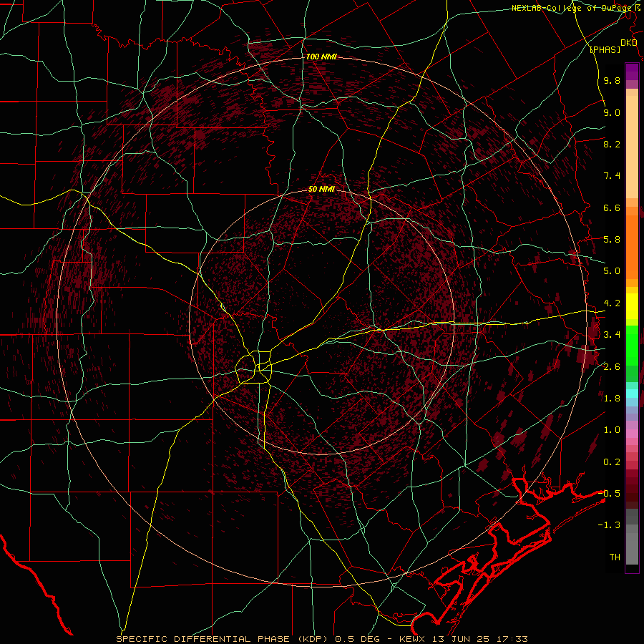Select the 9.8 color scale value

point(612,80)
